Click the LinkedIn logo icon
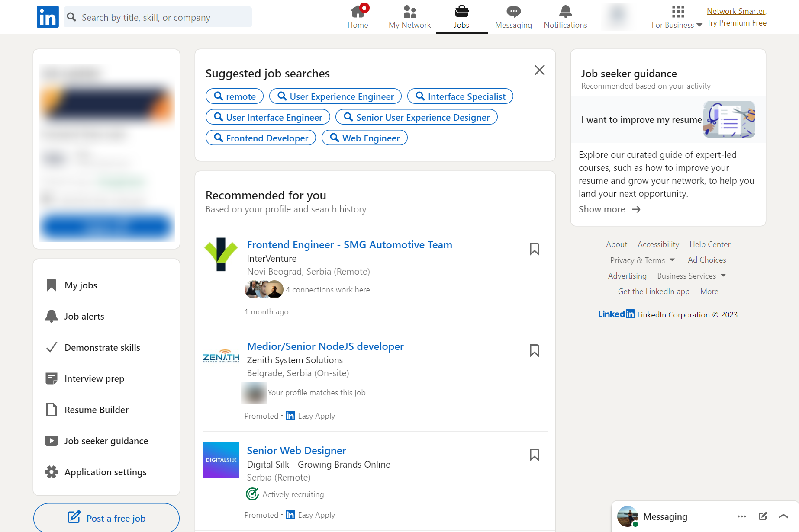 pyautogui.click(x=48, y=17)
